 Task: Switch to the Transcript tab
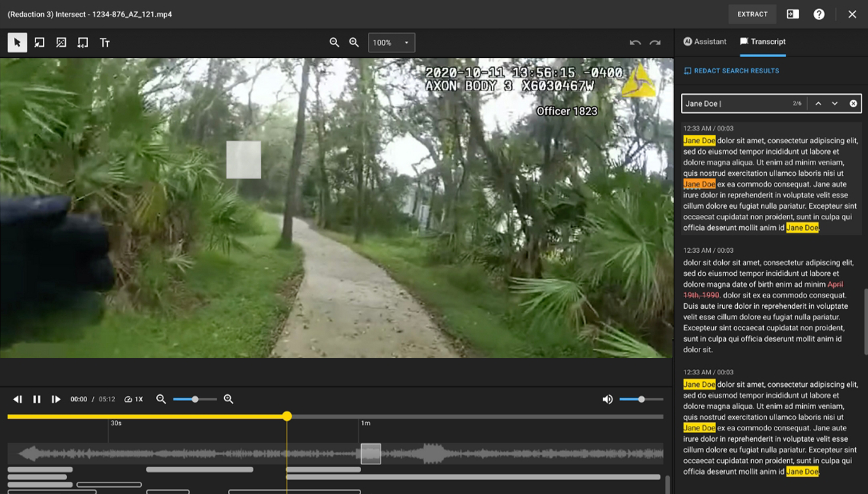click(763, 41)
